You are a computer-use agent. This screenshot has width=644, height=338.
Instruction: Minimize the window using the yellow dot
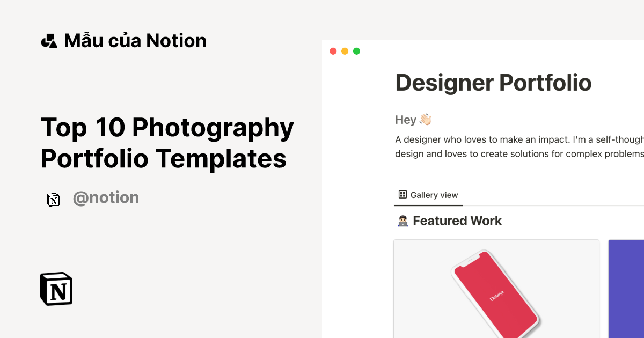click(345, 52)
